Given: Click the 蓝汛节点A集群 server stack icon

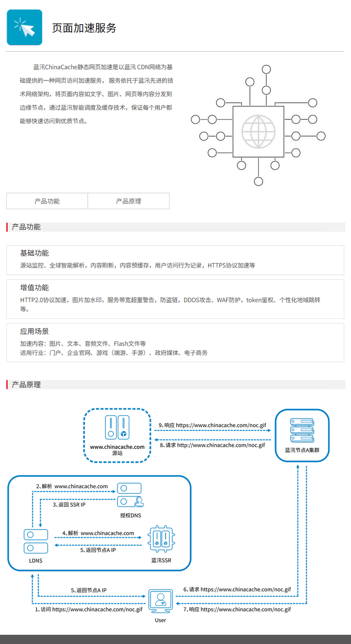Looking at the screenshot, I should pos(302,431).
